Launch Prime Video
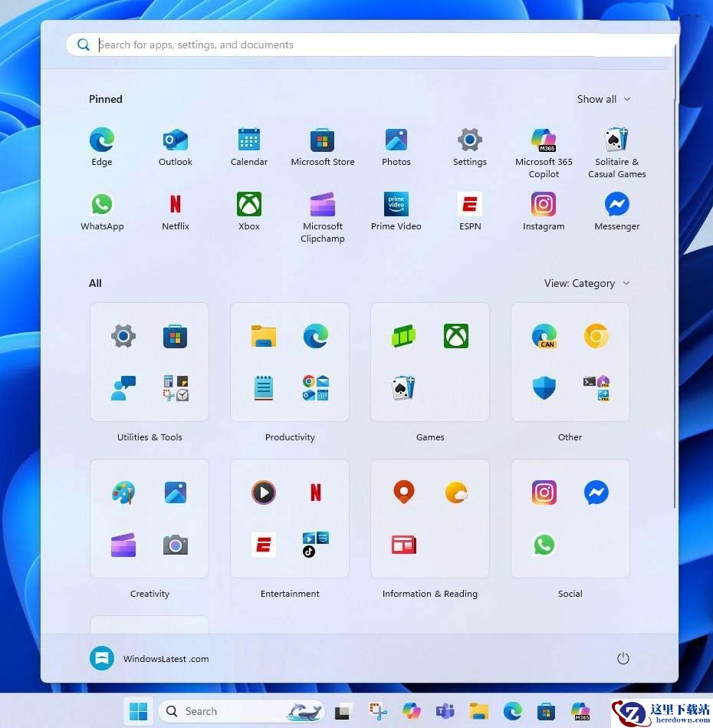This screenshot has width=713, height=728. pos(396,211)
